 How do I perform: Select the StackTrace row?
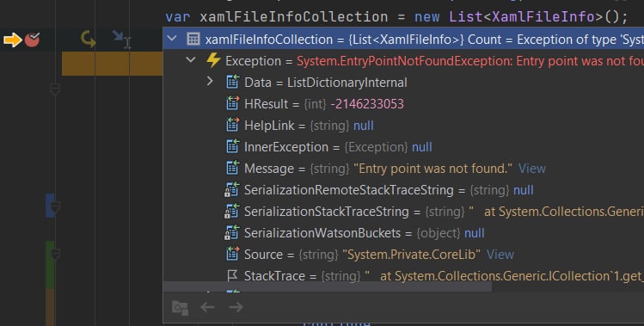pos(403,275)
